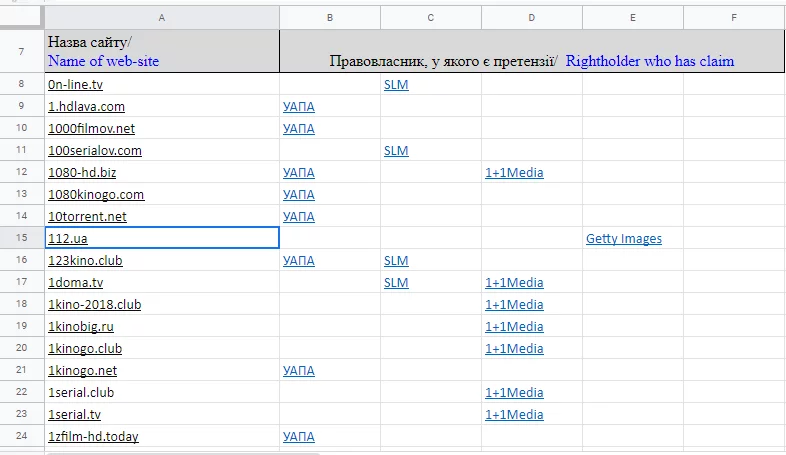
Task: Select column E header
Action: (633, 18)
